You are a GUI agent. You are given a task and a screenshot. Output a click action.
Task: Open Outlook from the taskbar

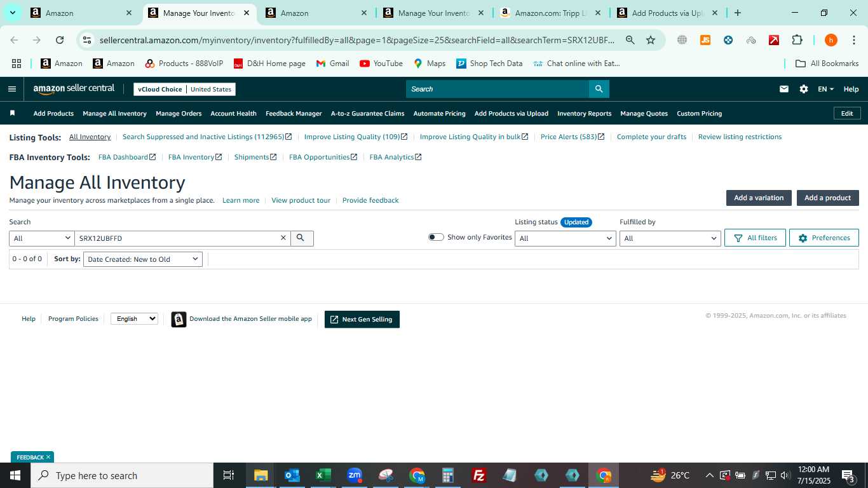click(x=292, y=475)
